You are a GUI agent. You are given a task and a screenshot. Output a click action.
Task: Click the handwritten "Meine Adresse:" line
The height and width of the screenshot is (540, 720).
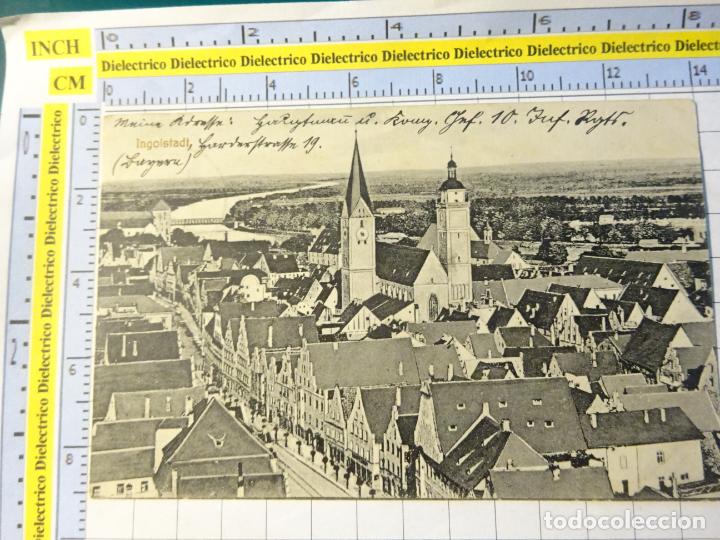coord(173,122)
